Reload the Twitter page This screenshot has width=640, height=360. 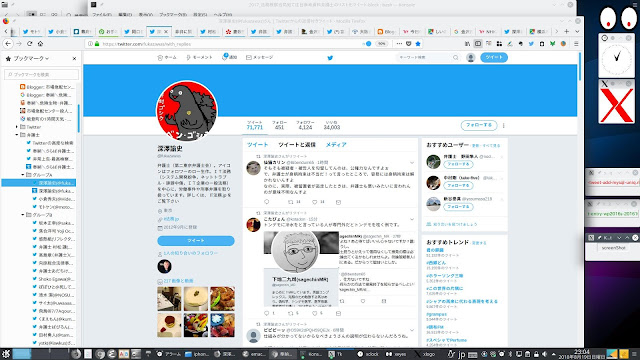(x=29, y=44)
